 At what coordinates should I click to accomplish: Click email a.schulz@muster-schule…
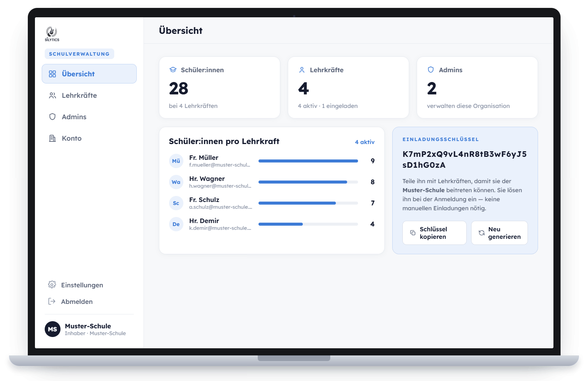click(x=221, y=207)
